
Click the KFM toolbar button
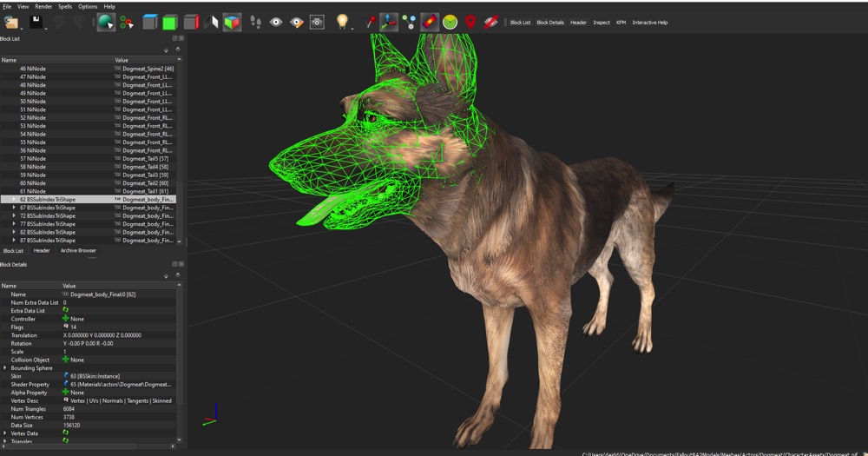[621, 23]
